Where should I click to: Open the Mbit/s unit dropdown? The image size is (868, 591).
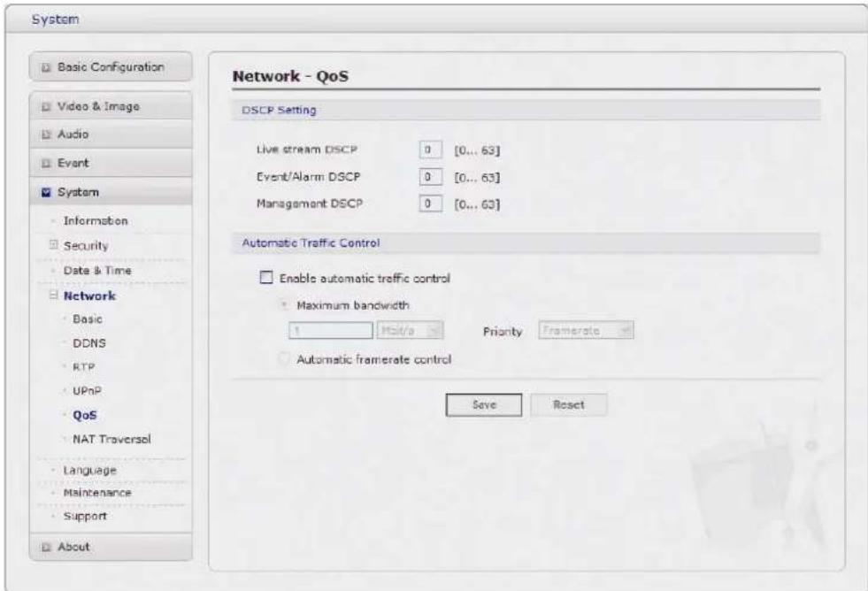tap(410, 331)
